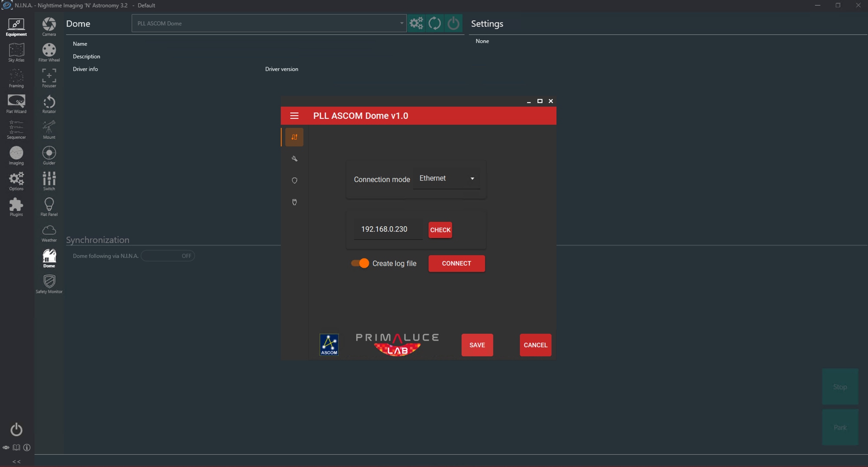The height and width of the screenshot is (467, 868).
Task: Switch to the Sequencer tab
Action: [16, 130]
